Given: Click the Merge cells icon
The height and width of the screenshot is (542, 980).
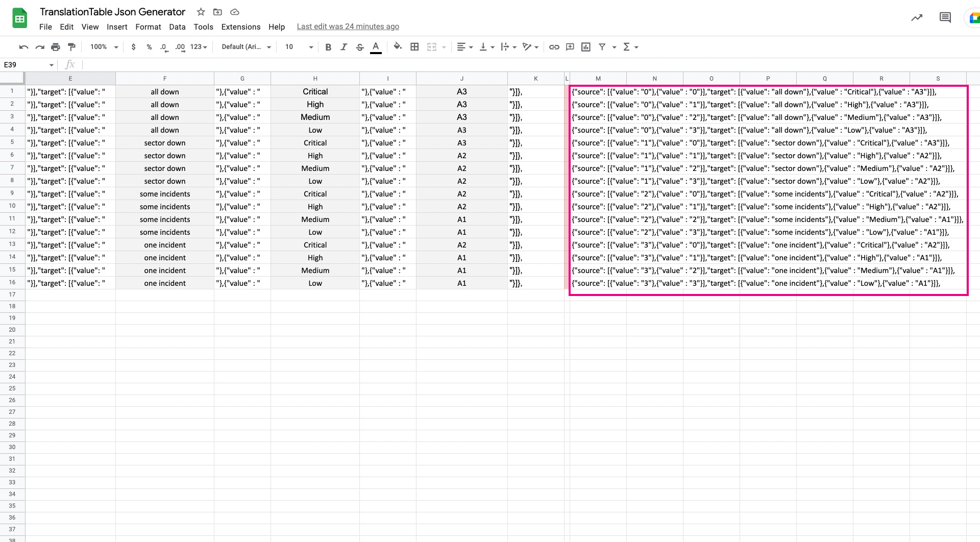Looking at the screenshot, I should tap(432, 47).
